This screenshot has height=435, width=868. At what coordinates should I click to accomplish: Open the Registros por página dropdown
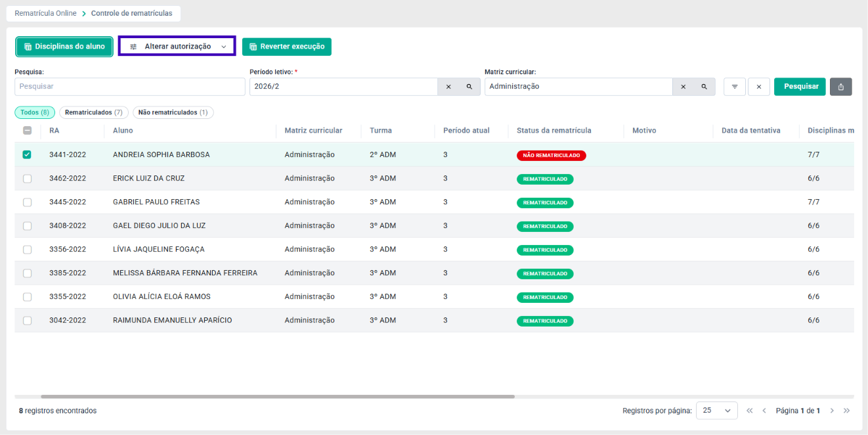[x=717, y=411]
